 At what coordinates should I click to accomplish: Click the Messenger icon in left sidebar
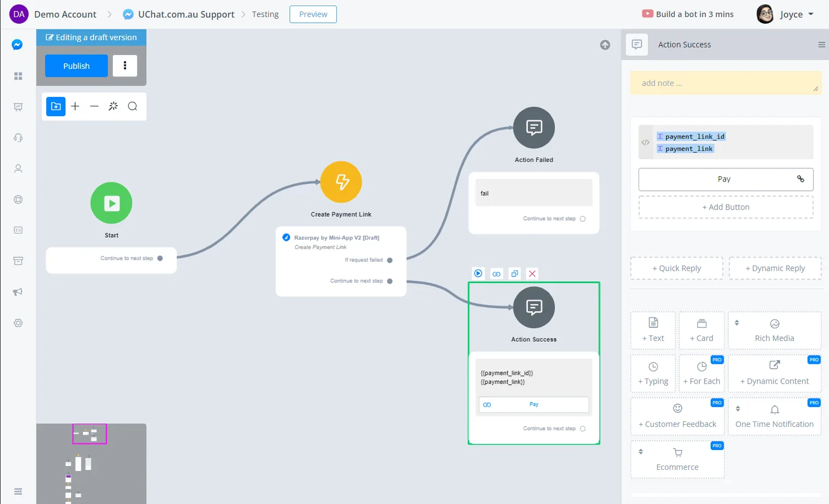[x=18, y=45]
